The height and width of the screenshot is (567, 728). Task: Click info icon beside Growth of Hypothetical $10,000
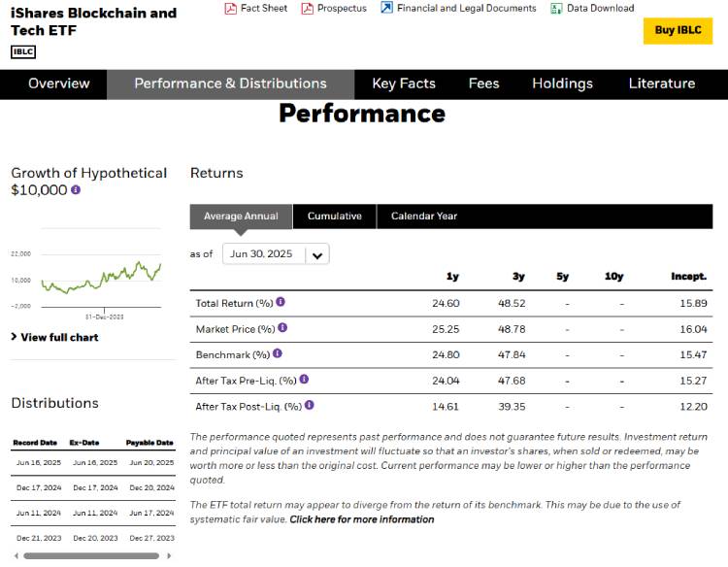76,190
